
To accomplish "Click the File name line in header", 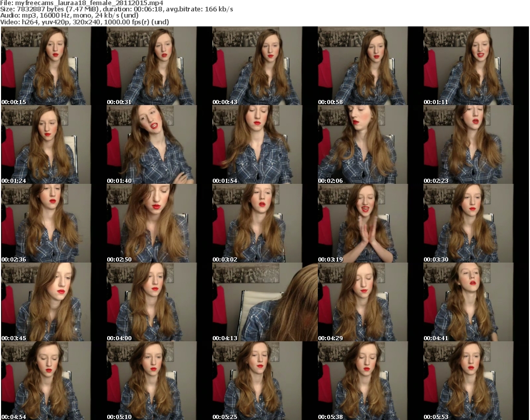I will [x=82, y=3].
